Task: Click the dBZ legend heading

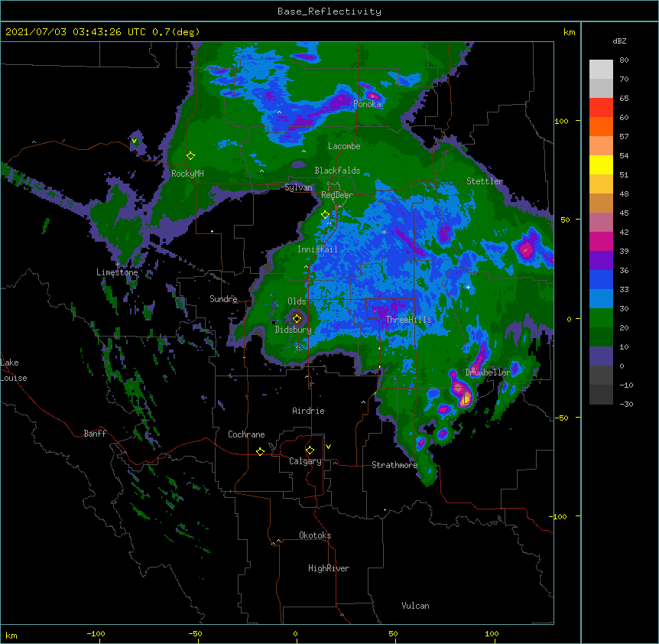Action: 619,41
